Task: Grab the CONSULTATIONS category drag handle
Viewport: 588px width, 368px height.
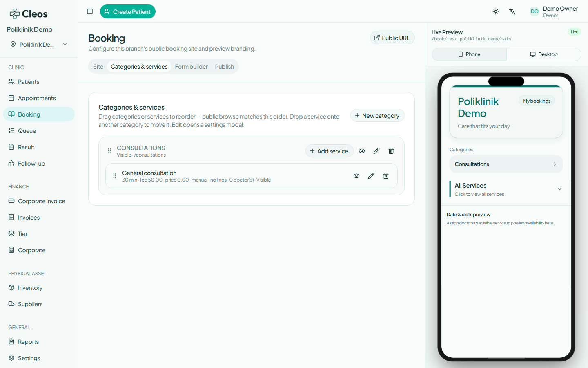Action: pos(109,151)
